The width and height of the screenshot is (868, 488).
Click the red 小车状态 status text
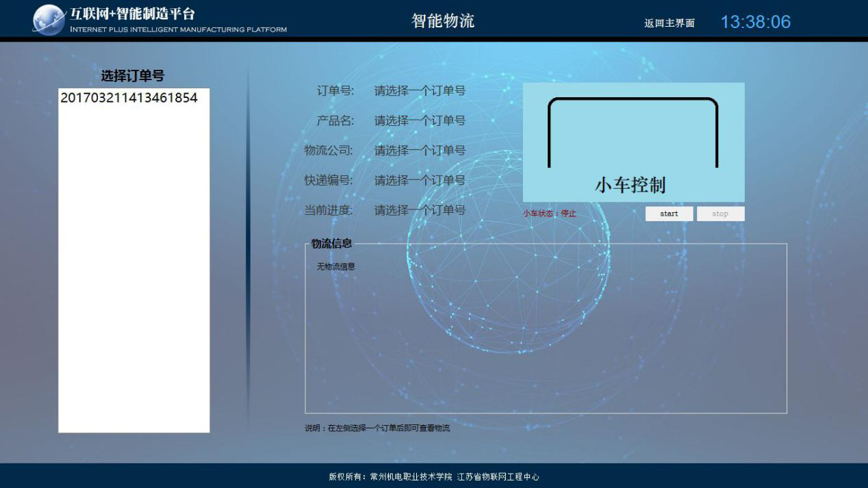pyautogui.click(x=550, y=214)
